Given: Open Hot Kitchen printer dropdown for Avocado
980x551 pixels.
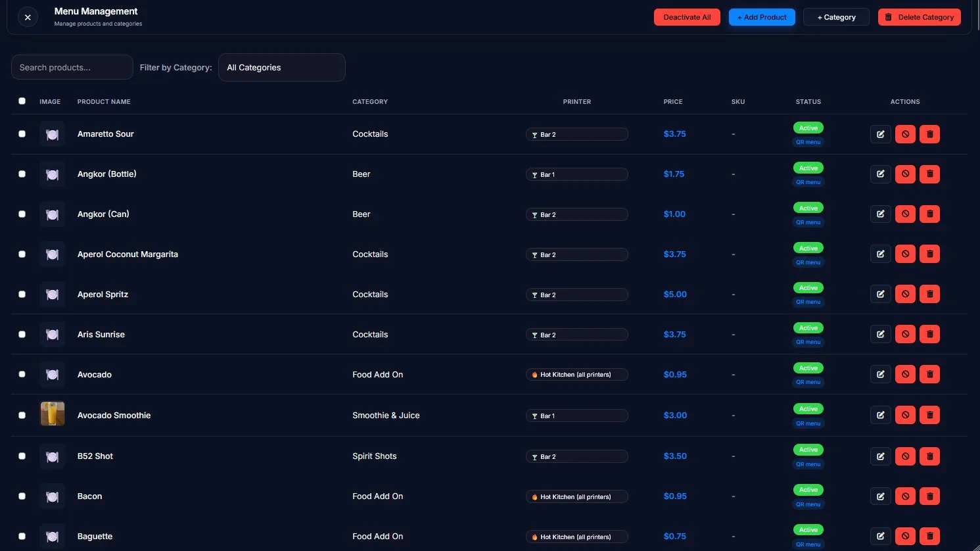Looking at the screenshot, I should click(576, 375).
